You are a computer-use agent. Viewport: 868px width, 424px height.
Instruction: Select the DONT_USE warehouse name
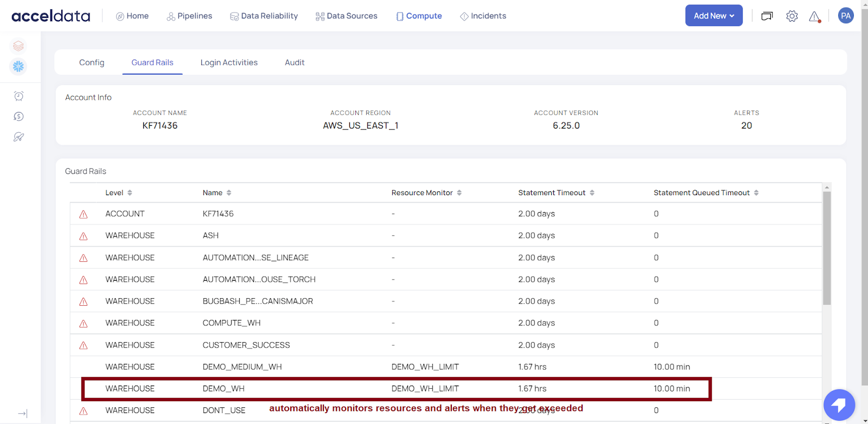(x=224, y=410)
